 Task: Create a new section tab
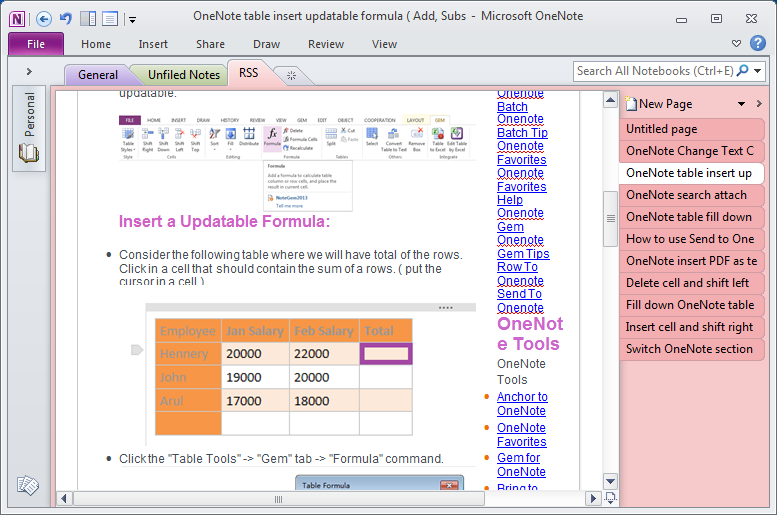coord(291,75)
